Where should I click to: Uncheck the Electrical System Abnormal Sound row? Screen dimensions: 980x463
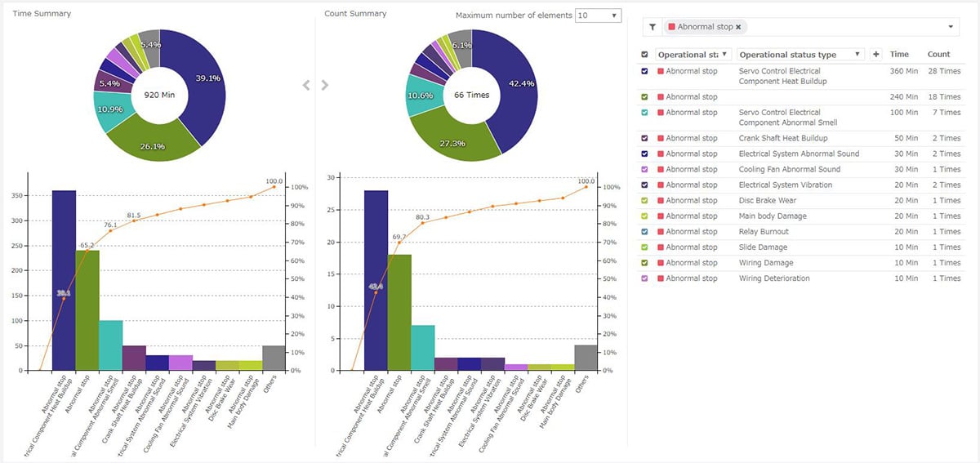(x=644, y=154)
